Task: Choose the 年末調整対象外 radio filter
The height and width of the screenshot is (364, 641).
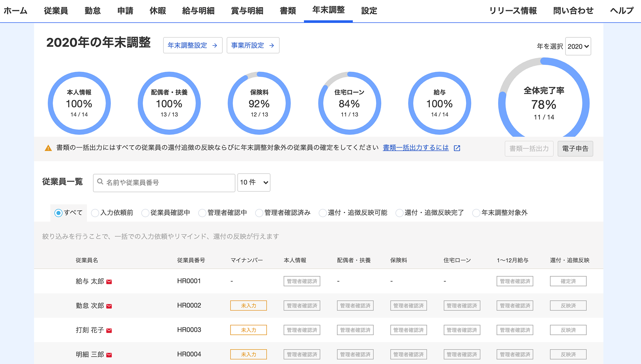Action: 476,213
